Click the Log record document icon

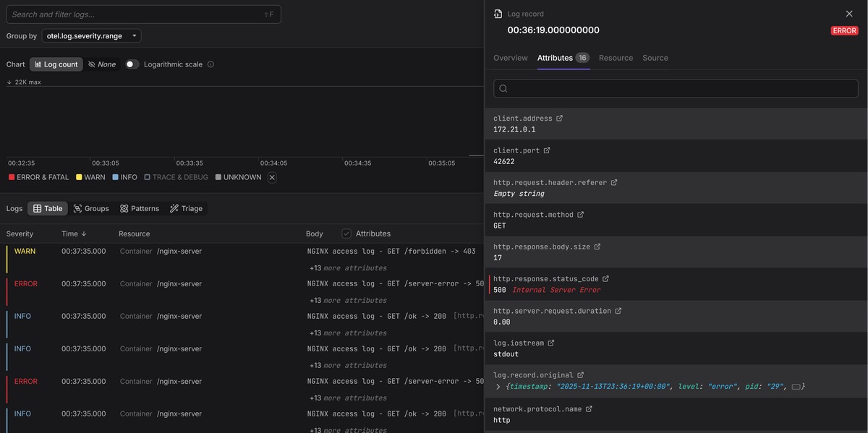pos(498,14)
